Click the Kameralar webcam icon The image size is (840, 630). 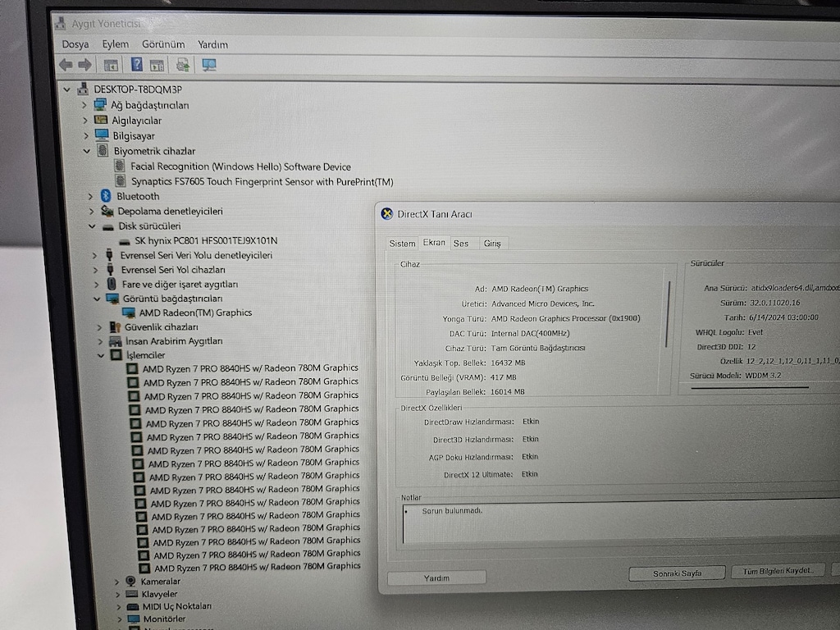point(130,582)
